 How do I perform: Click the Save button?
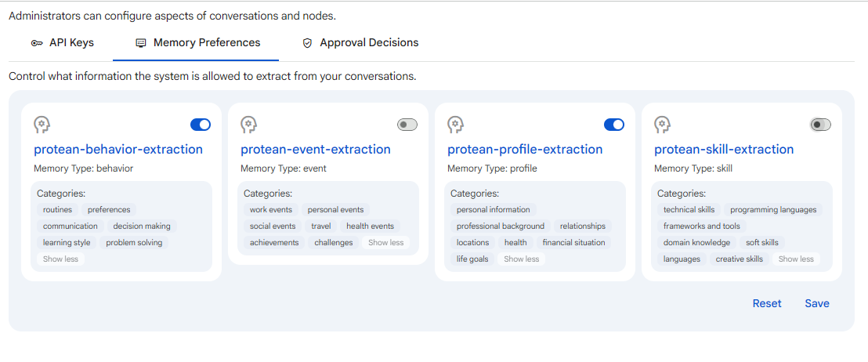pyautogui.click(x=817, y=303)
